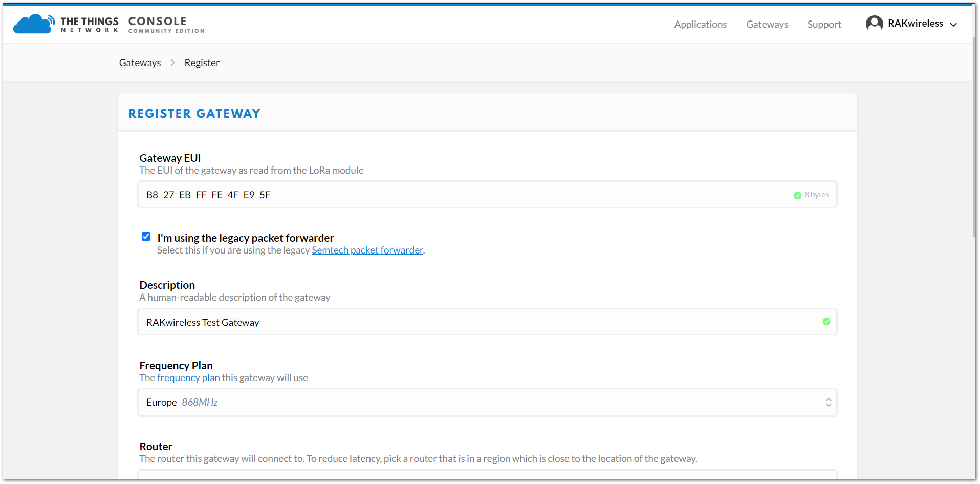Open the Europe 868MHz frequency selector
Screen dimensions: 980x484
(x=487, y=403)
